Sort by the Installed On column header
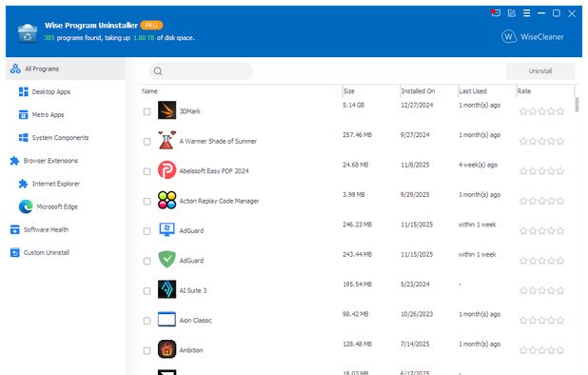588x375 pixels. tap(418, 91)
